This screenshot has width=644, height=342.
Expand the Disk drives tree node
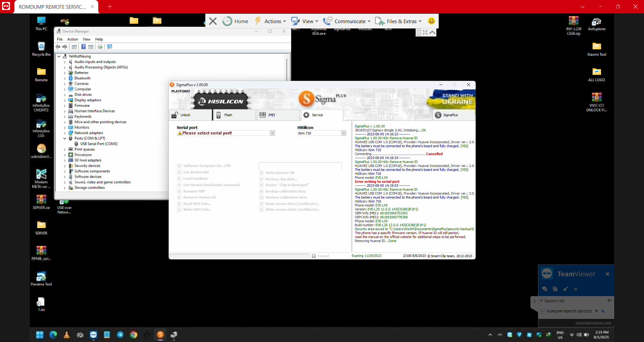(x=65, y=95)
